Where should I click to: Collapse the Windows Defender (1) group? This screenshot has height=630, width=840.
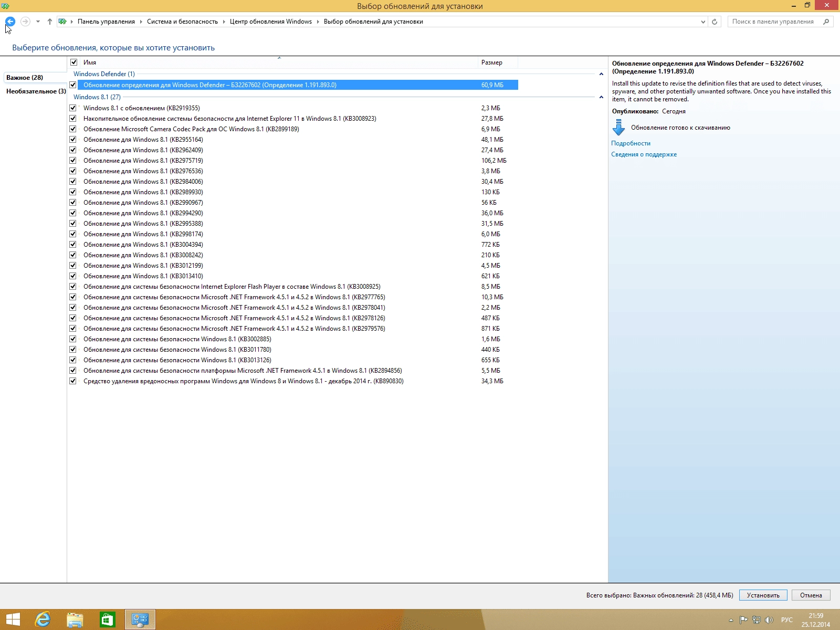(601, 74)
